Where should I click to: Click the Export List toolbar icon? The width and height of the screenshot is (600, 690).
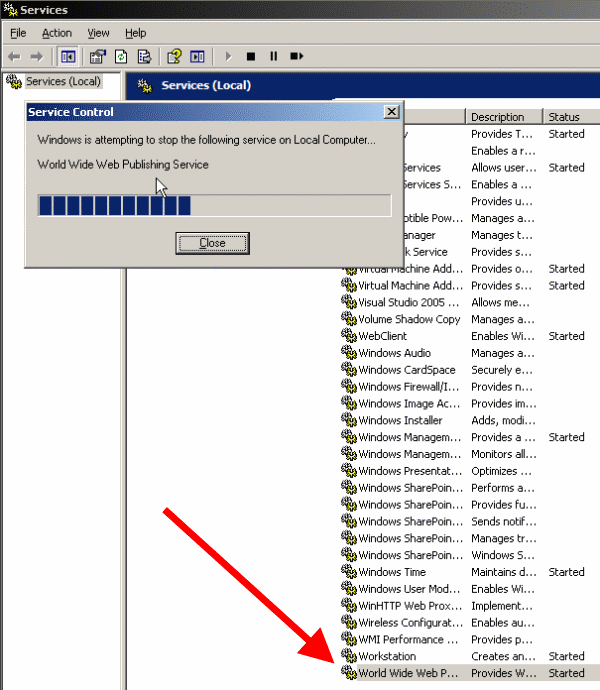point(144,56)
